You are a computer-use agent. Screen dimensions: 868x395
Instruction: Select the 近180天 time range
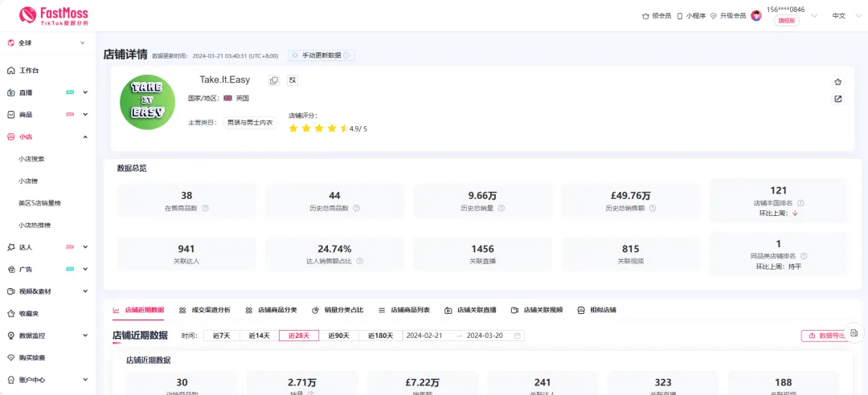pos(381,336)
